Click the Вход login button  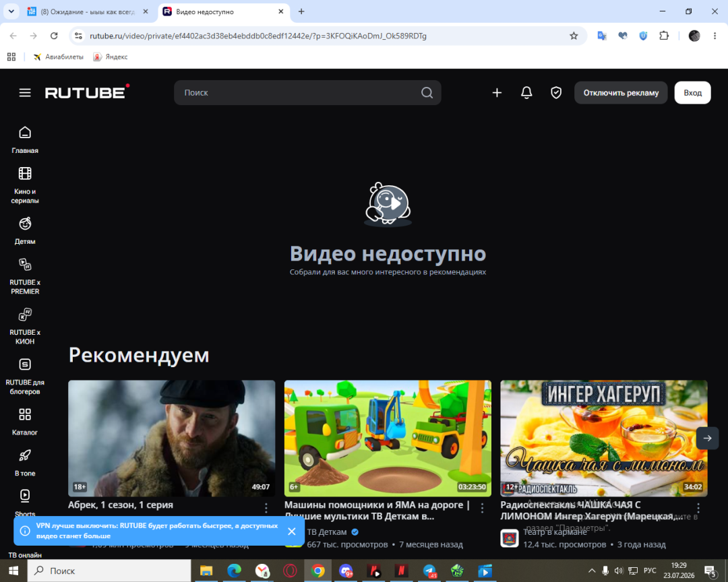pyautogui.click(x=692, y=93)
